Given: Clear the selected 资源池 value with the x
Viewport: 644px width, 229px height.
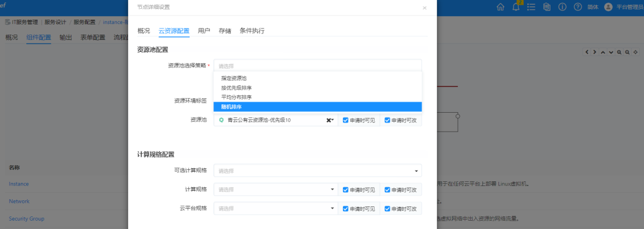Looking at the screenshot, I should tap(329, 120).
